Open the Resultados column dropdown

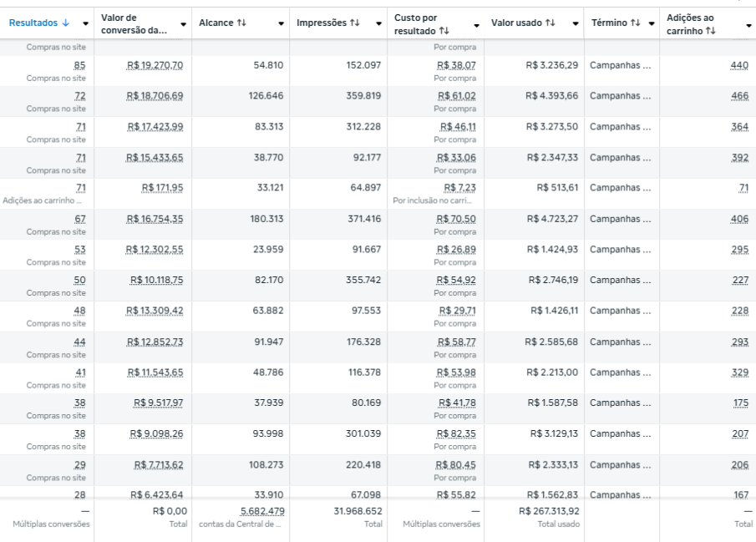click(84, 23)
